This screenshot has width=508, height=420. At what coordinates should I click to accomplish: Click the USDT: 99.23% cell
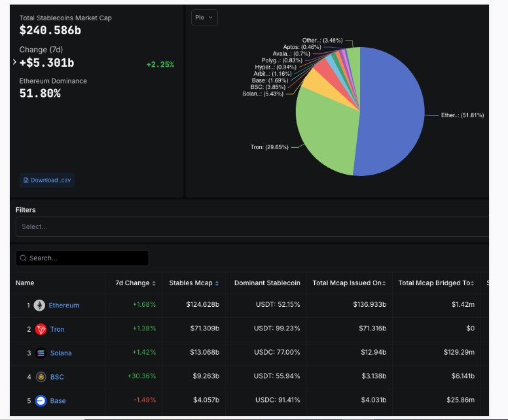click(x=277, y=328)
